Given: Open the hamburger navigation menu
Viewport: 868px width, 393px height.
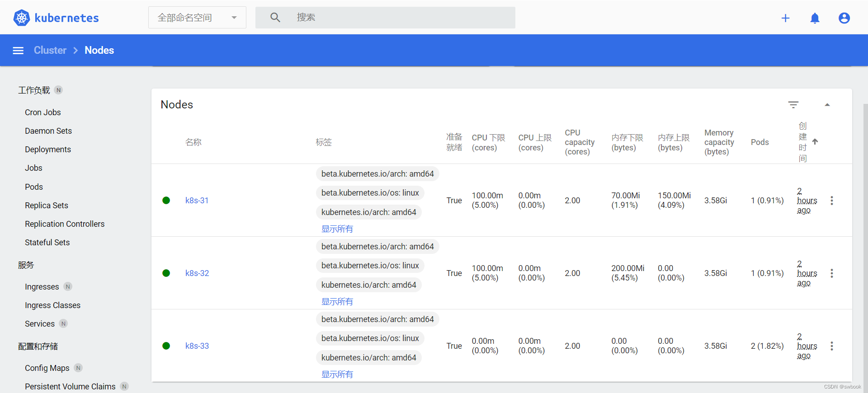Looking at the screenshot, I should 18,51.
